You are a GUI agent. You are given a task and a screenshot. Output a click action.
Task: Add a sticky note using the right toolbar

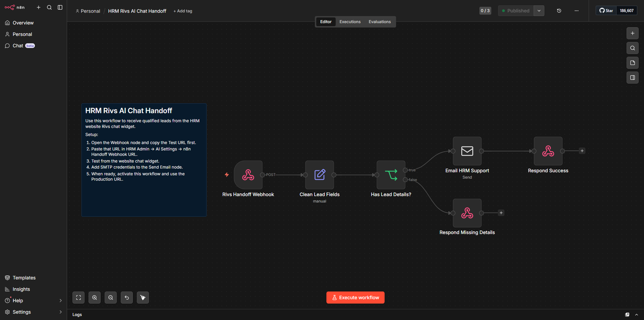632,63
